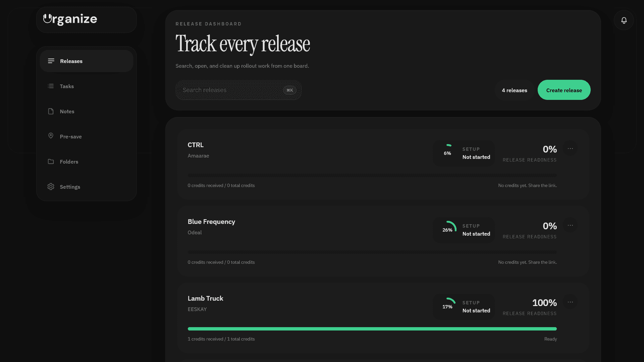Open the Folders icon in sidebar

point(51,161)
